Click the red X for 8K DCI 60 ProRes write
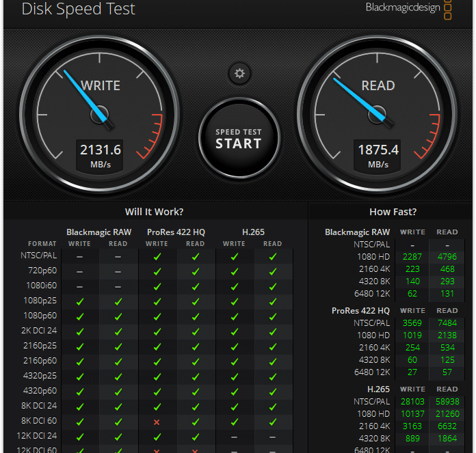The height and width of the screenshot is (453, 476). click(157, 422)
